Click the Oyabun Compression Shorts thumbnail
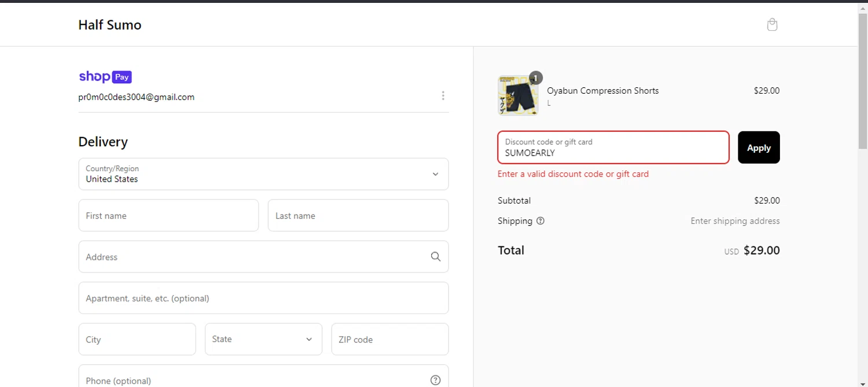 (x=517, y=95)
